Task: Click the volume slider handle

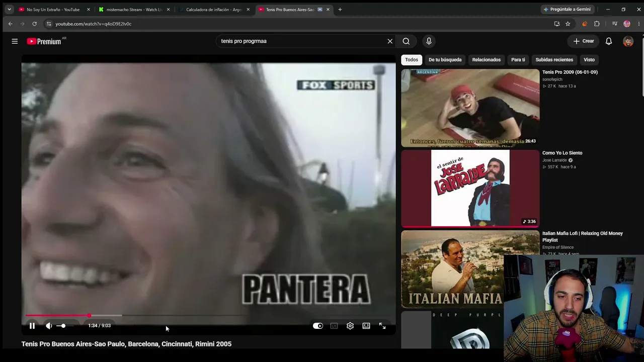Action: pyautogui.click(x=63, y=326)
